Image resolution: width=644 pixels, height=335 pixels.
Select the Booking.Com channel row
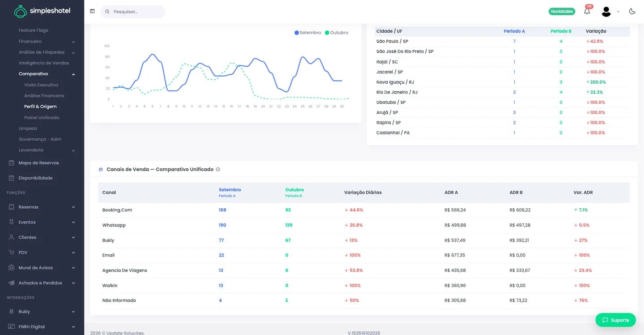point(364,210)
